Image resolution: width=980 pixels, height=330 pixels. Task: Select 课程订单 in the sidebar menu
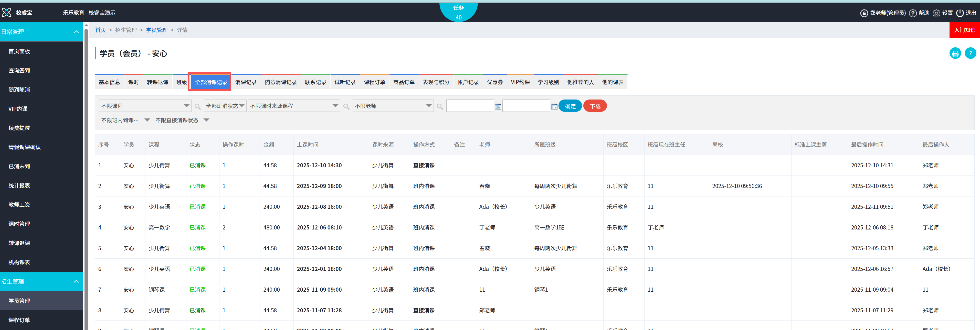click(x=19, y=320)
